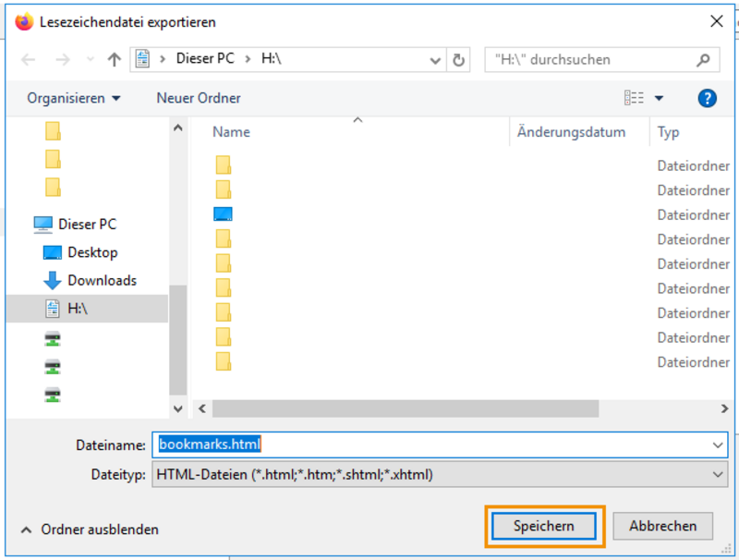Click Neuer Ordner in the toolbar
739x560 pixels.
tap(199, 98)
